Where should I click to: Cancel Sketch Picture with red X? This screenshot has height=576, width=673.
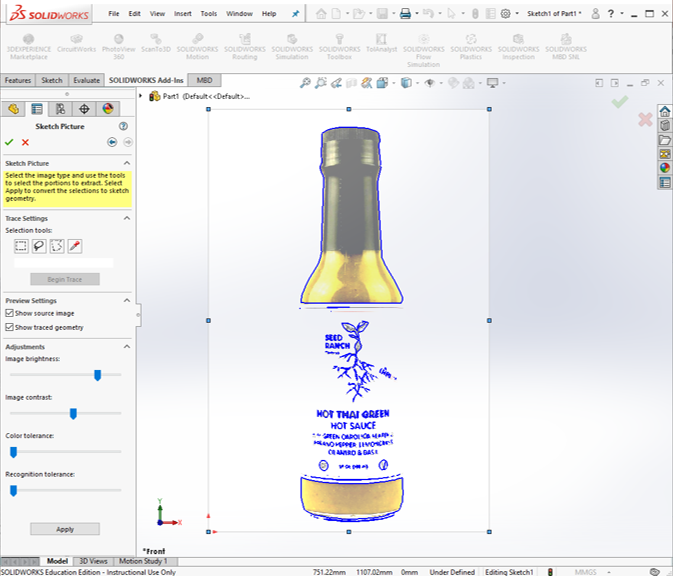25,142
